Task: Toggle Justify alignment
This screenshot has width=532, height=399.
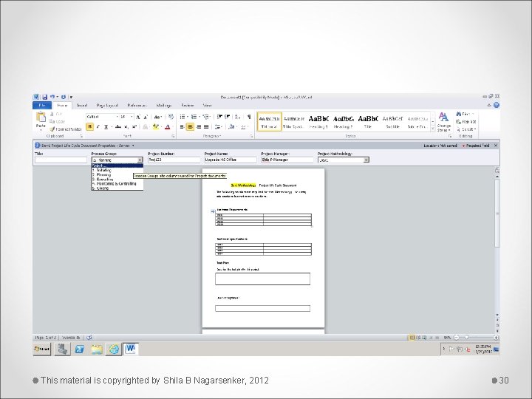Action: coord(206,127)
